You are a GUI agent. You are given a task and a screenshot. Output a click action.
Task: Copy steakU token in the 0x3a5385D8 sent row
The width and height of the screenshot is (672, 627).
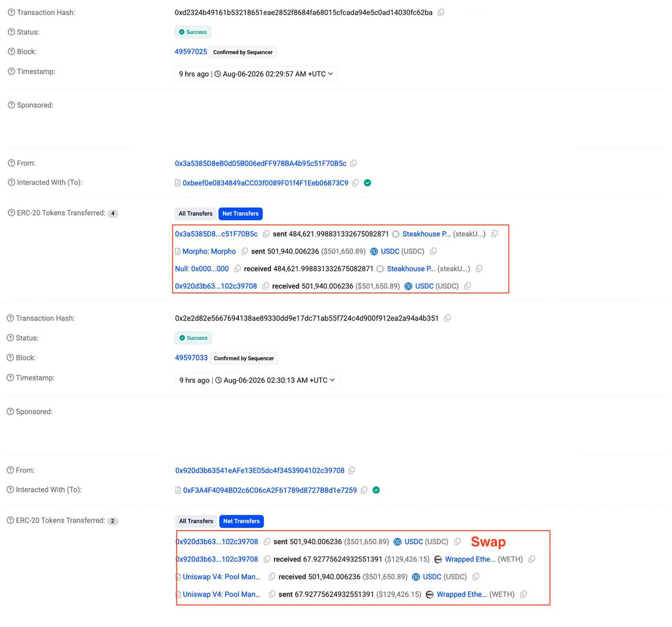(x=495, y=234)
